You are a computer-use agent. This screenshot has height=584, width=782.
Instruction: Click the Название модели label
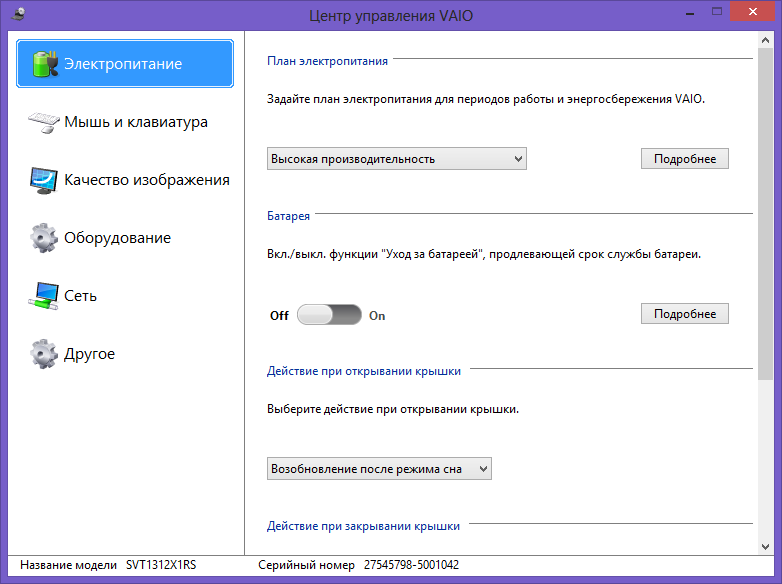coord(68,565)
